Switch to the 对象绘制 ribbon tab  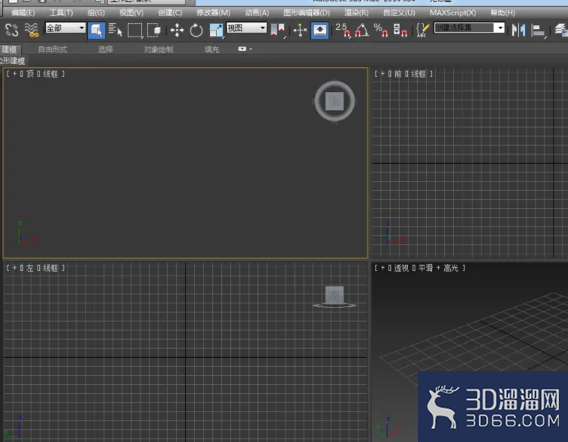click(x=158, y=50)
